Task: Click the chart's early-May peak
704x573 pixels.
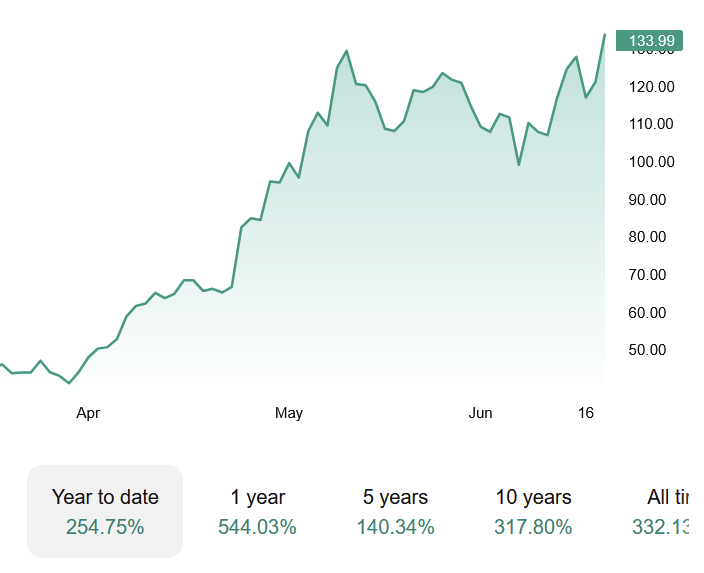Action: click(x=347, y=51)
